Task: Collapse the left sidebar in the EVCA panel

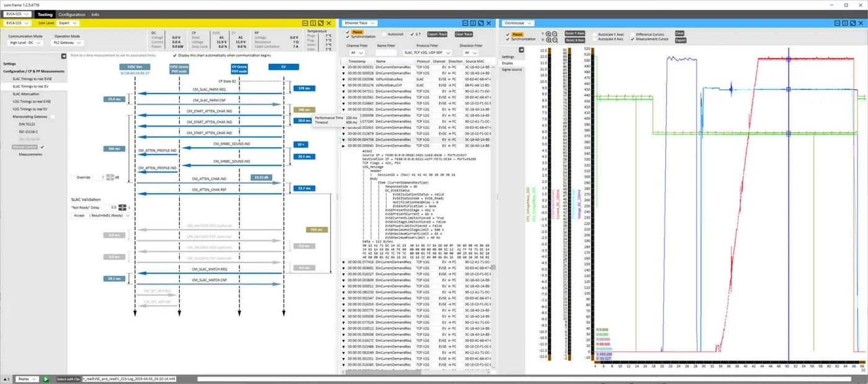Action: tap(64, 56)
